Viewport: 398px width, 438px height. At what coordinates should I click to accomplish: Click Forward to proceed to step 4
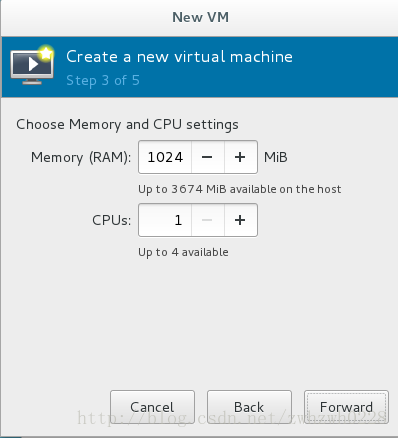(x=346, y=407)
